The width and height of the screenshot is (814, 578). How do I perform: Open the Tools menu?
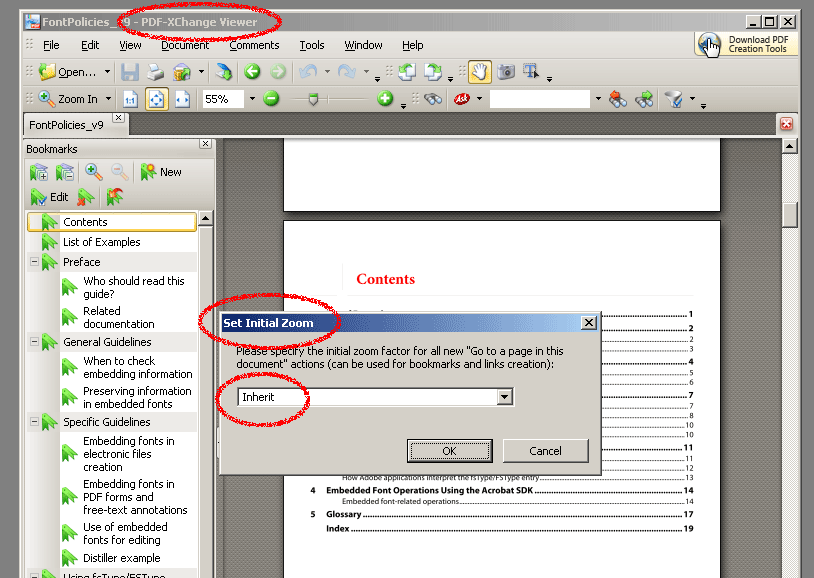pyautogui.click(x=312, y=45)
